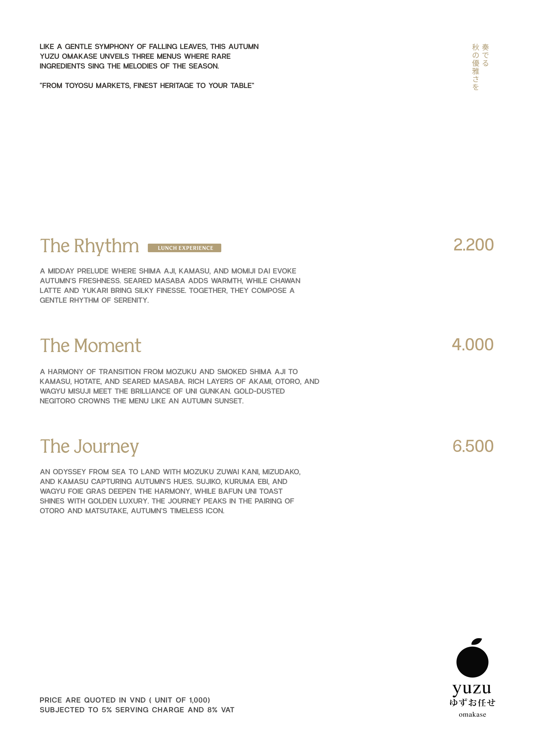Click the 6.500 price for The Journey
Image resolution: width=534 pixels, height=756 pixels.
pos(473,446)
